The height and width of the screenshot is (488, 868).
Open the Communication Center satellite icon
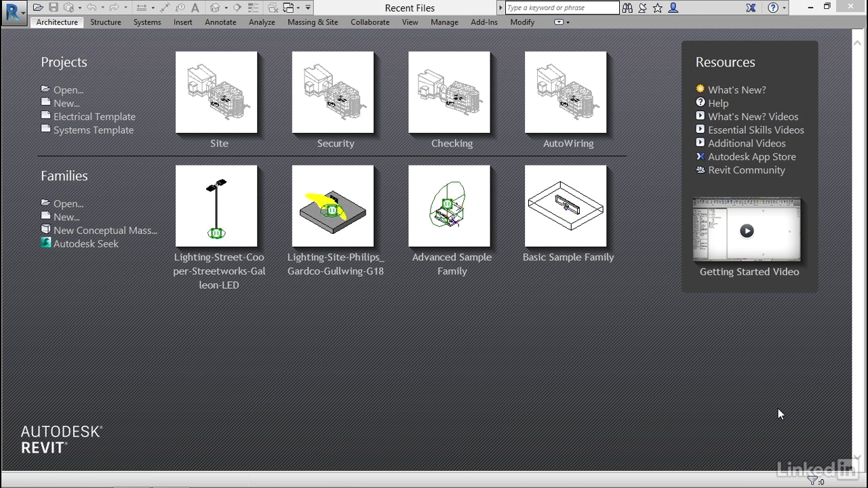[x=642, y=8]
